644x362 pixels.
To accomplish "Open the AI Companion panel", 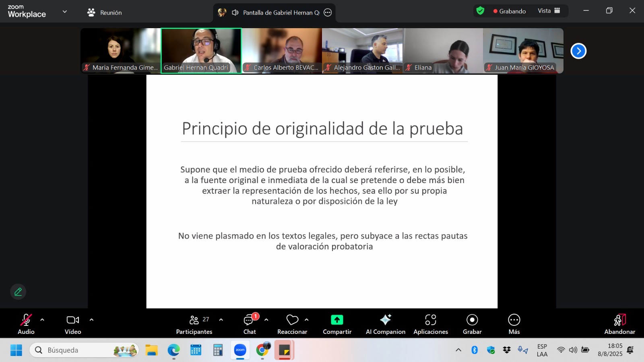I will (x=385, y=324).
